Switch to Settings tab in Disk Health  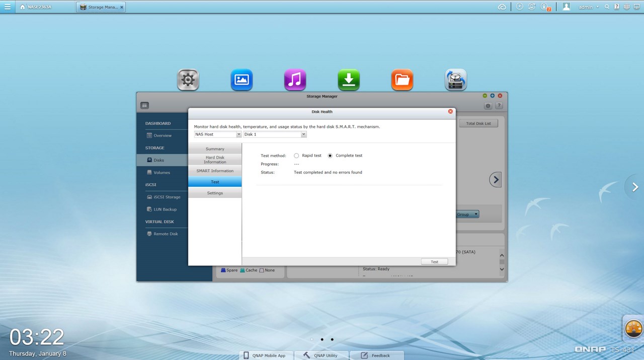tap(215, 193)
